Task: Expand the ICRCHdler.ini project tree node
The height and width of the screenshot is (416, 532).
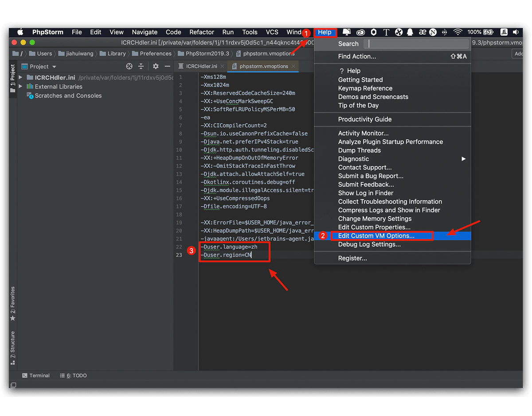Action: click(20, 78)
